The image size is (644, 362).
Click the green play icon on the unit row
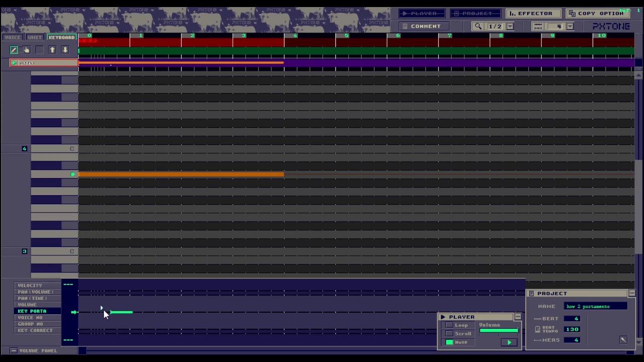pos(14,63)
